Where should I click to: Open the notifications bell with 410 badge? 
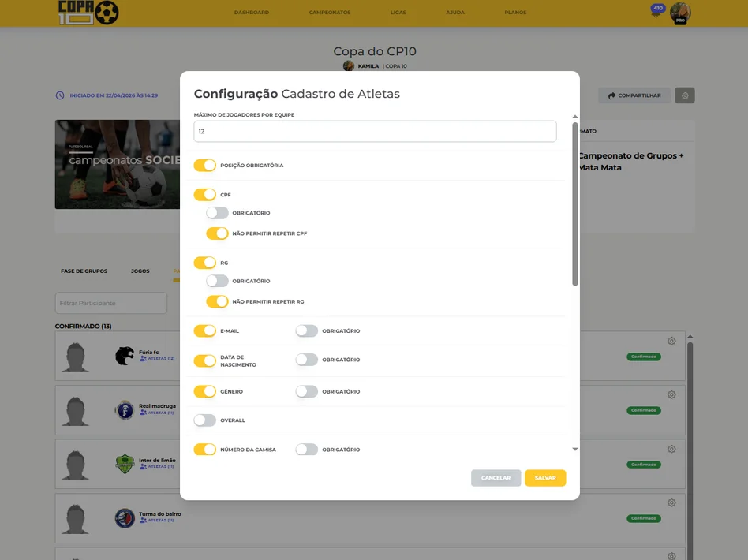pos(657,10)
